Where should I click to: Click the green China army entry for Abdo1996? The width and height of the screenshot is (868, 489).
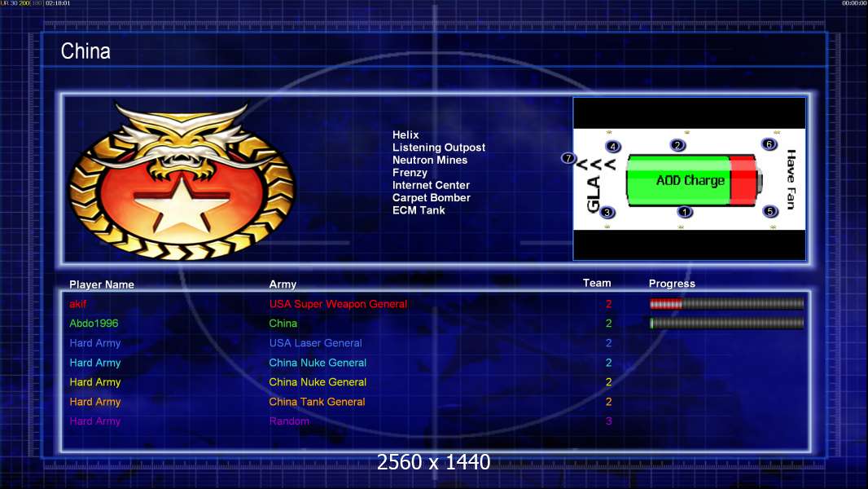click(x=283, y=324)
